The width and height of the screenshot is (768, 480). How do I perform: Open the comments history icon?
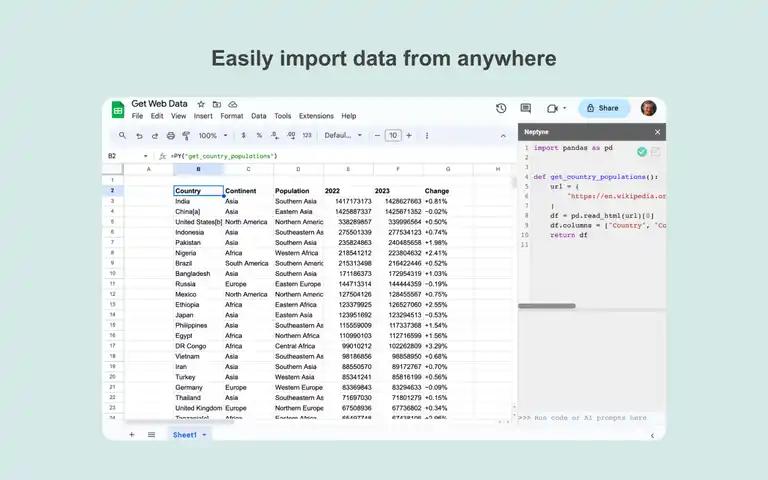pos(526,108)
